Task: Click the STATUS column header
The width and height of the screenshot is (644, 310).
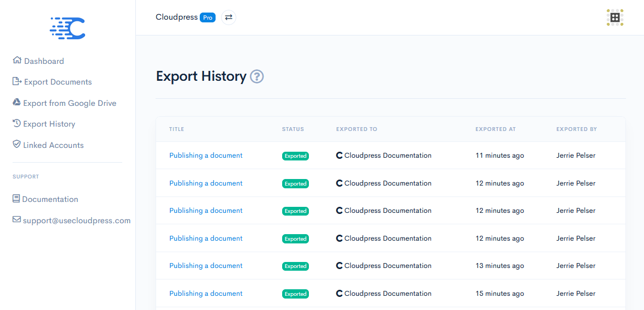Action: pyautogui.click(x=293, y=129)
